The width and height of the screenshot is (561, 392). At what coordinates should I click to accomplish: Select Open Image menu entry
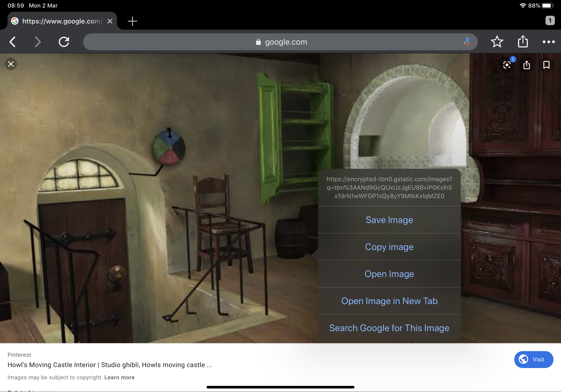point(389,274)
